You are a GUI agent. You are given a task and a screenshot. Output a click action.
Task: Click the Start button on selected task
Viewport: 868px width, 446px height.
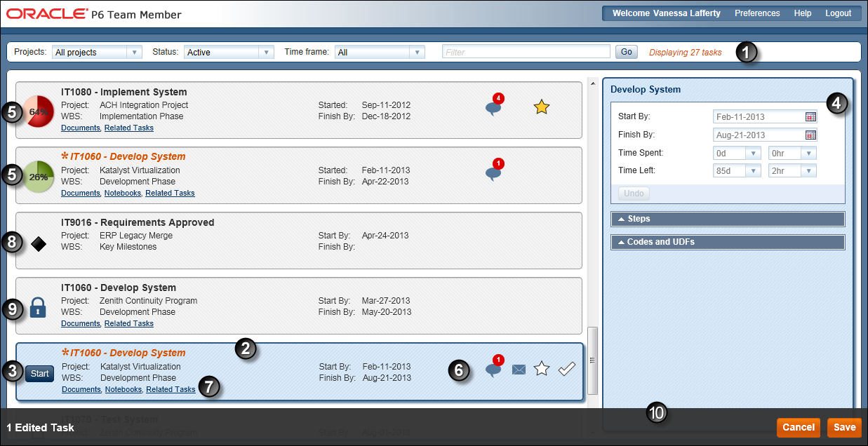pos(40,374)
